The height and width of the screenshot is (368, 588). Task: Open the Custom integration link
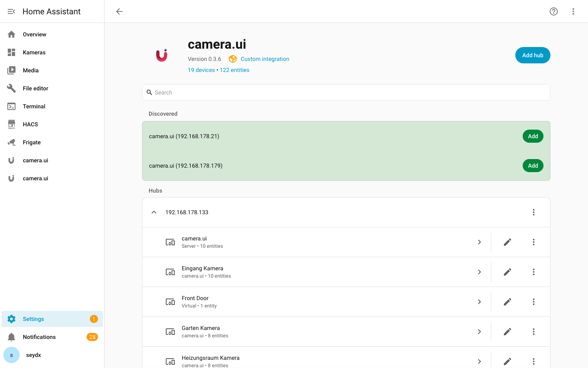pos(265,59)
